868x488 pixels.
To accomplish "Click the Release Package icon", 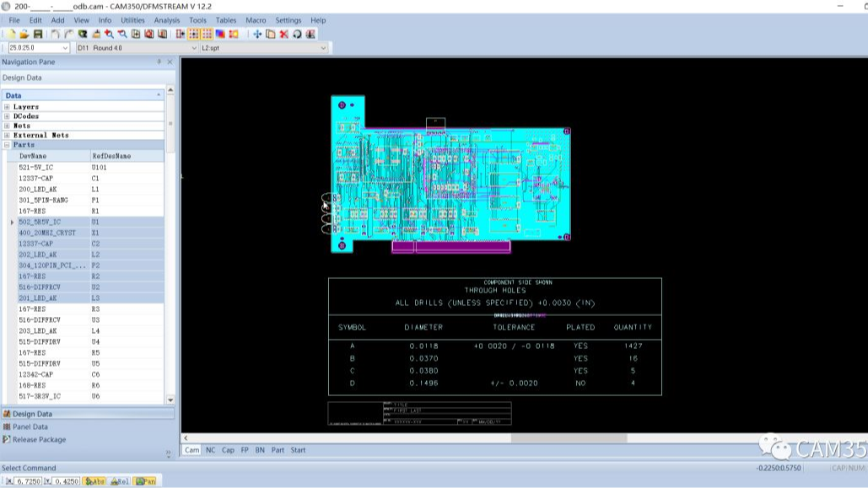I will [x=7, y=439].
